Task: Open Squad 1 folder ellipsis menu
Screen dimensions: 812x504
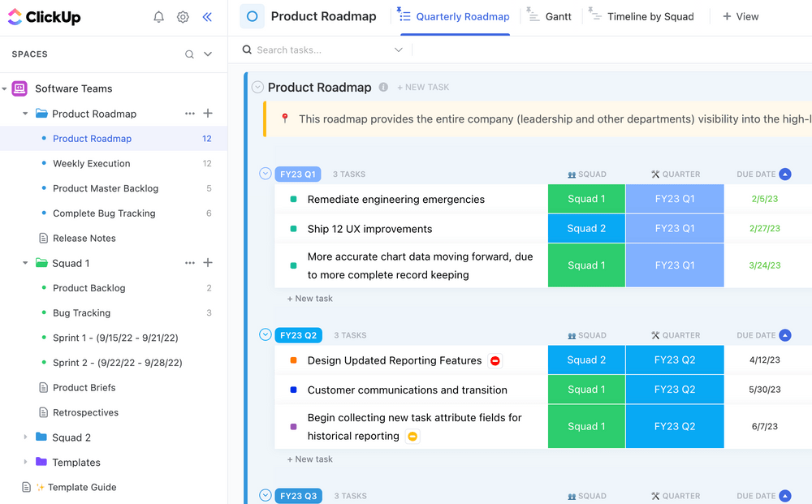Action: coord(190,263)
